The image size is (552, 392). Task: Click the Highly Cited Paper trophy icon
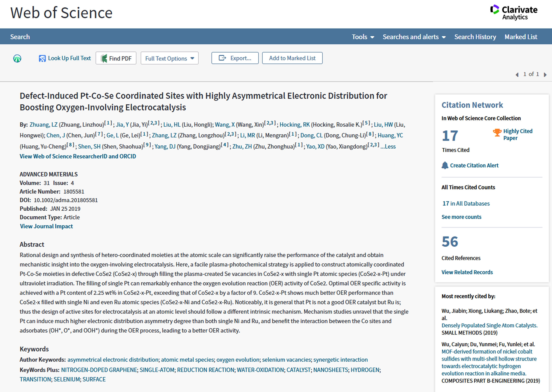(497, 132)
